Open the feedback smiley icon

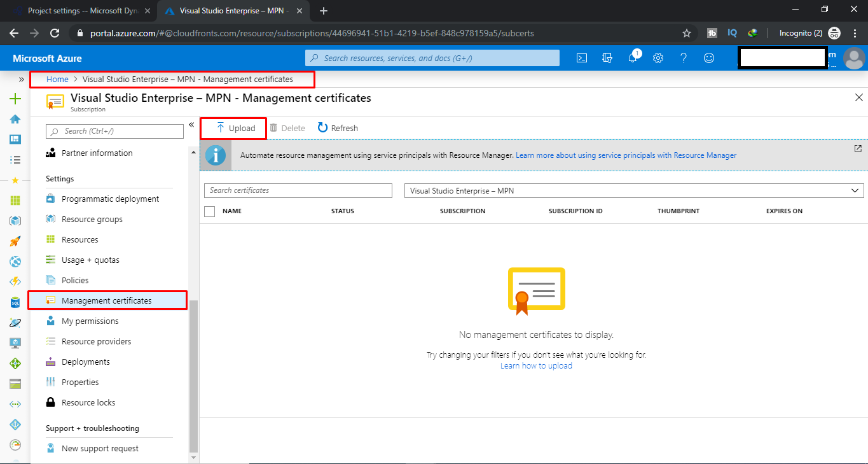[709, 58]
